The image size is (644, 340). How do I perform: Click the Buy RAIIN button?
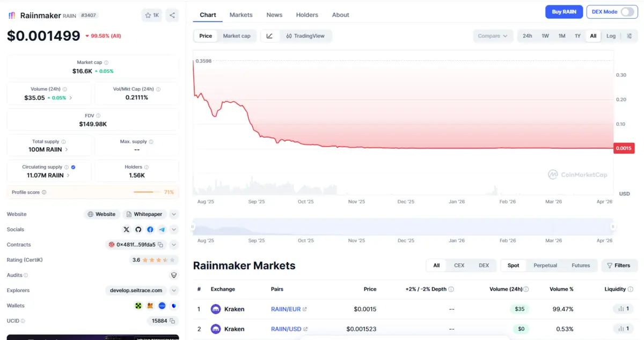563,12
